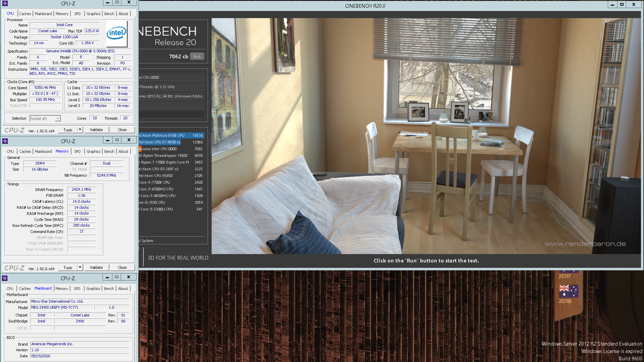
Task: Click Tools button in Memory CPU-Z window
Action: (68, 267)
